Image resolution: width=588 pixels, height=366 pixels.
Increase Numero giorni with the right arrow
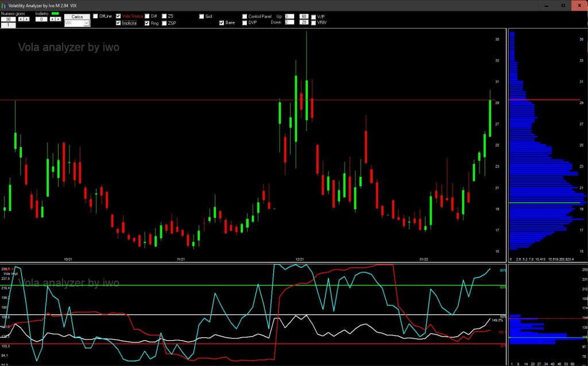[x=26, y=19]
